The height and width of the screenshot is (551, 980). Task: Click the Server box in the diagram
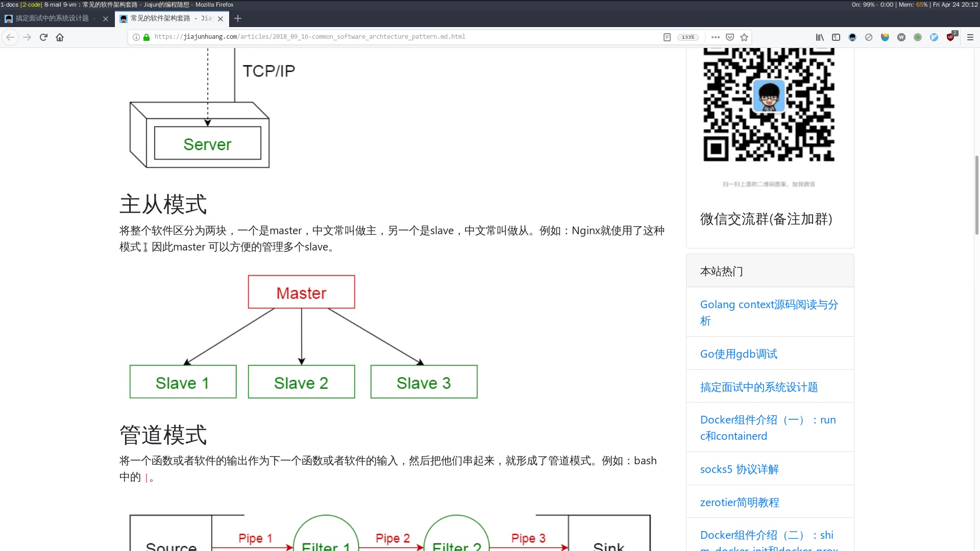(207, 144)
